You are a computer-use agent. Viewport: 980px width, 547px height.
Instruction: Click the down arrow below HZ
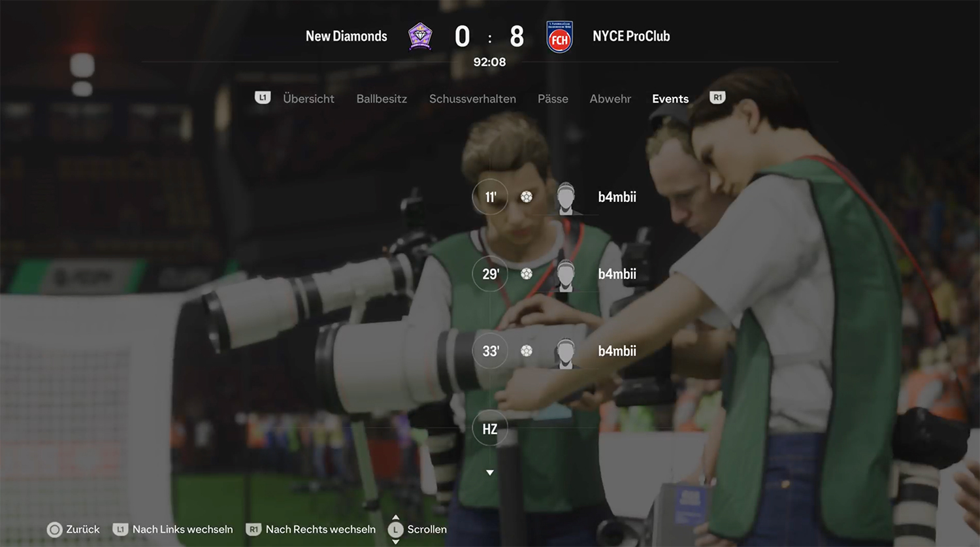490,472
